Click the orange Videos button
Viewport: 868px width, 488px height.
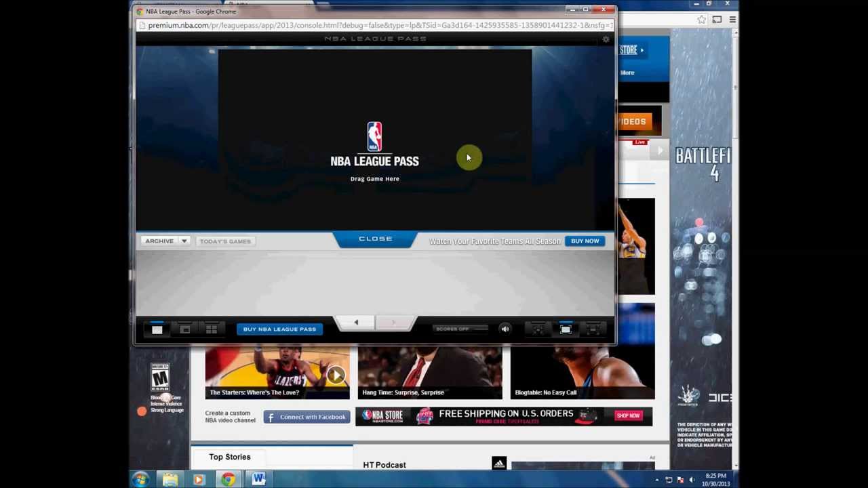pyautogui.click(x=634, y=122)
